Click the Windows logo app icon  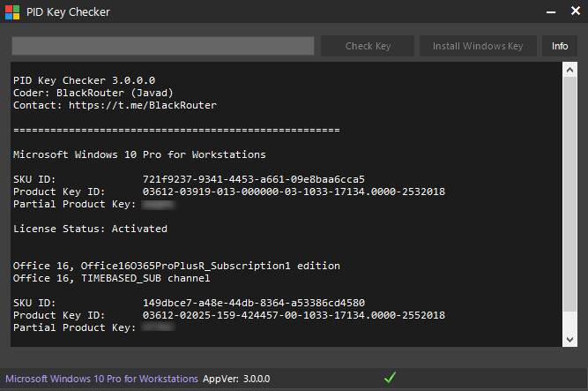click(12, 12)
